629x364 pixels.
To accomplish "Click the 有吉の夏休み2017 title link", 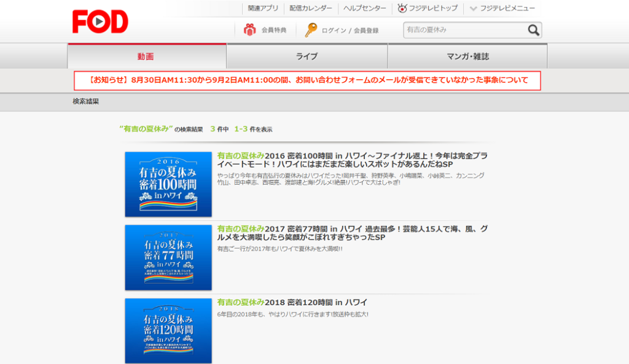I will coord(353,233).
